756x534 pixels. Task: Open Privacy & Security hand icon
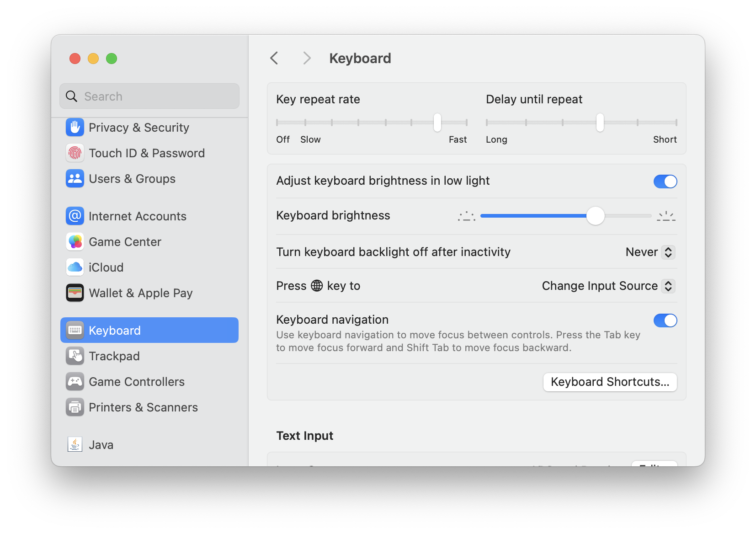75,127
